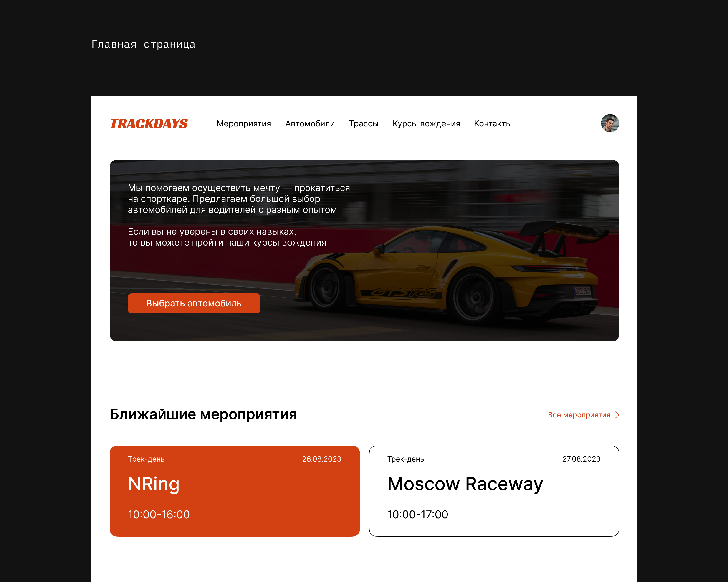Viewport: 728px width, 582px height.
Task: Click the Выбрать автомобиль button
Action: [194, 303]
